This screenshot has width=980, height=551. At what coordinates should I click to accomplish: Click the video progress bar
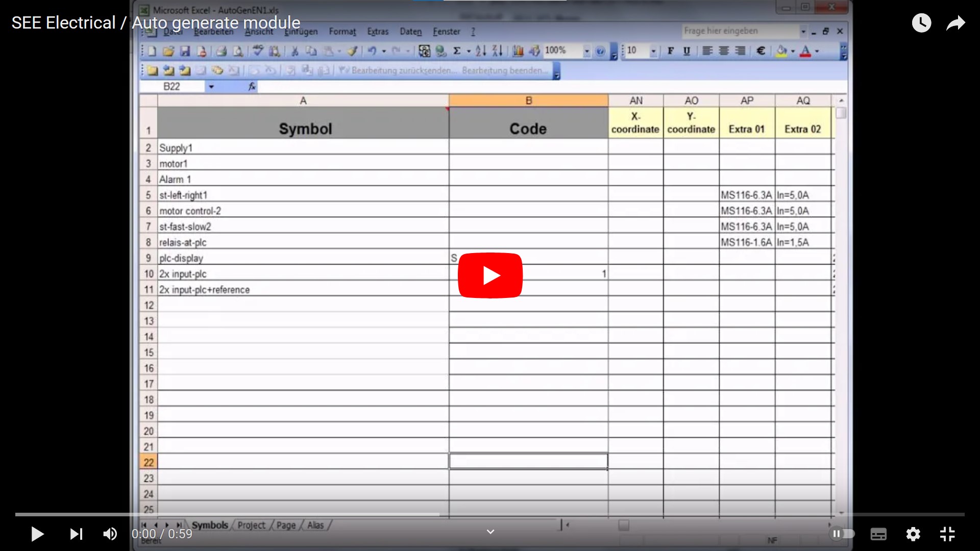pos(490,514)
